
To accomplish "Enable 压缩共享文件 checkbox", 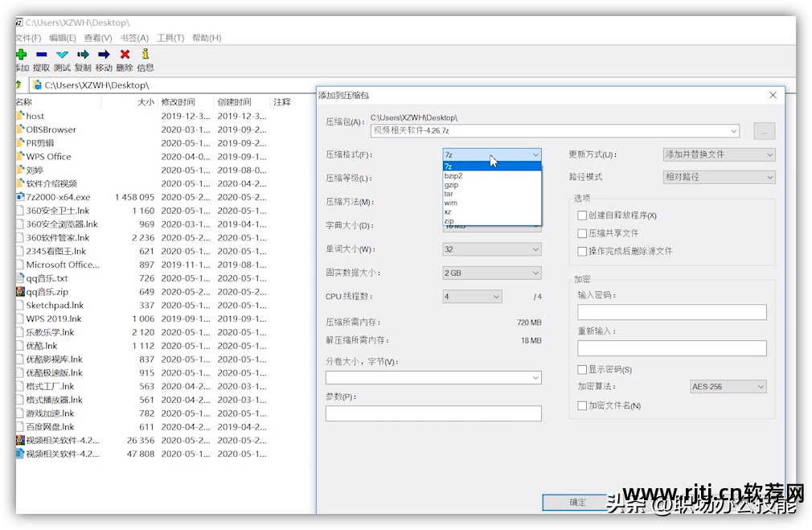I will tap(582, 233).
